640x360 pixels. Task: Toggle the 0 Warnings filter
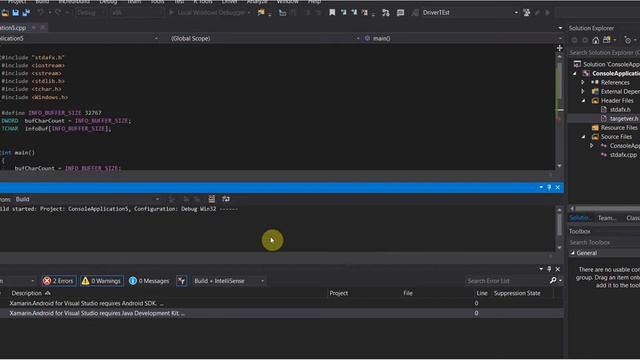click(x=102, y=281)
